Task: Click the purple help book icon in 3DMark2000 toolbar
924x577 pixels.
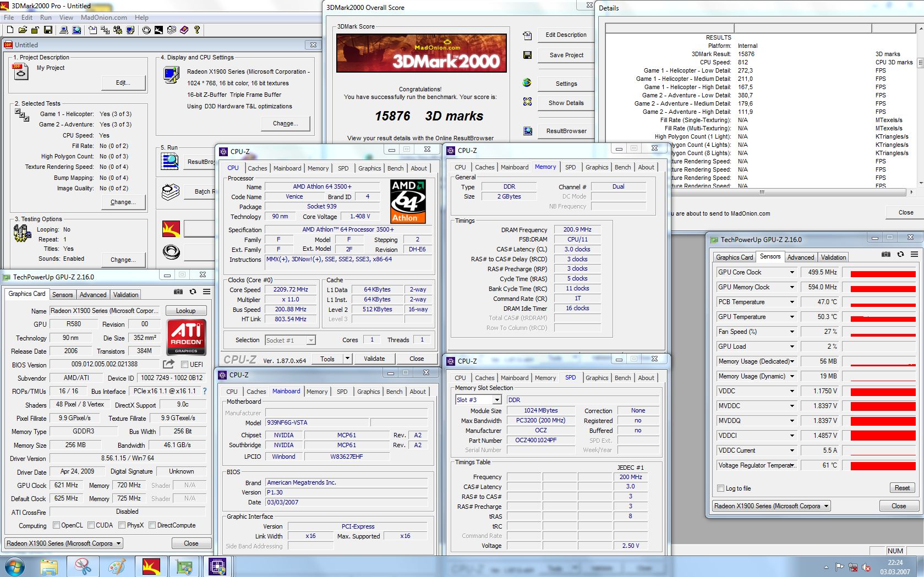Action: point(184,30)
